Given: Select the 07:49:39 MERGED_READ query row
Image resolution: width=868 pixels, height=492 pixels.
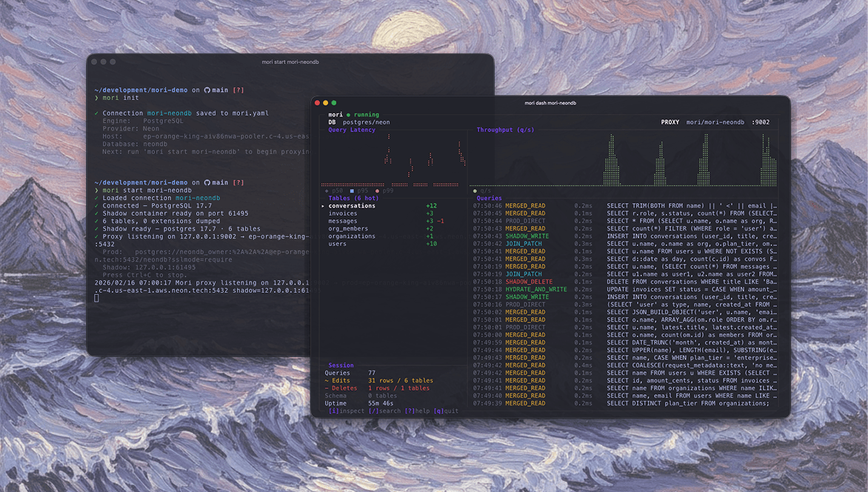Looking at the screenshot, I should pos(625,403).
